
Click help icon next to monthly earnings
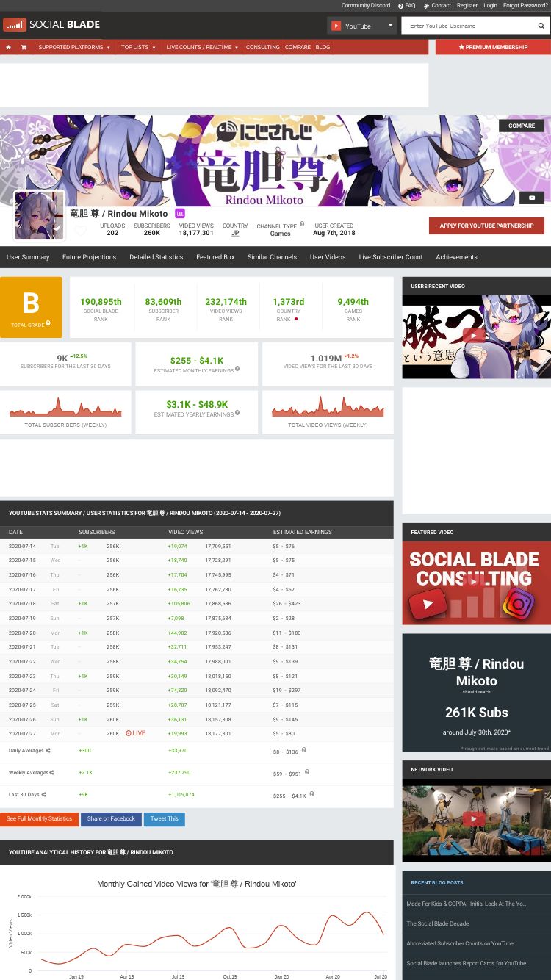tap(237, 369)
